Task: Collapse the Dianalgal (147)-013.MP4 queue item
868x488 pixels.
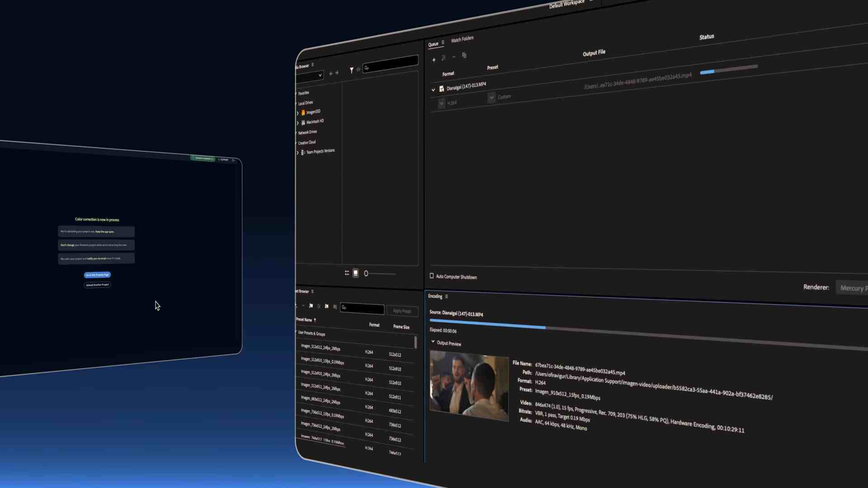Action: click(433, 90)
